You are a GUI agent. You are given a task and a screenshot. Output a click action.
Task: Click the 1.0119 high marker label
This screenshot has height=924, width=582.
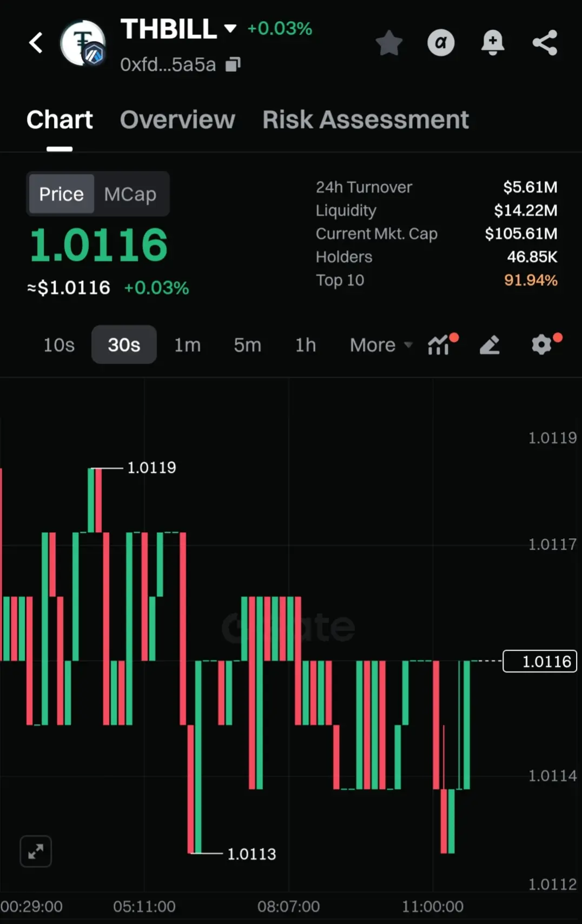(151, 467)
